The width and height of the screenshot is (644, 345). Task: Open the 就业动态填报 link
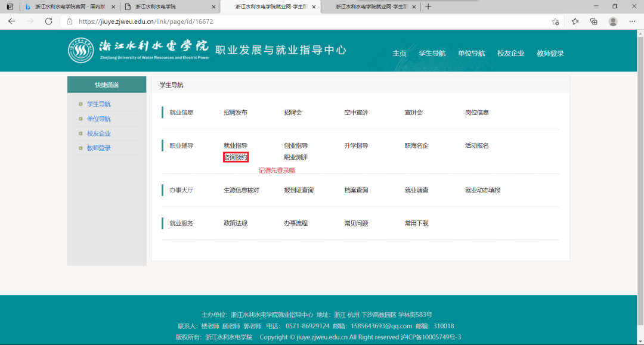[x=482, y=190]
